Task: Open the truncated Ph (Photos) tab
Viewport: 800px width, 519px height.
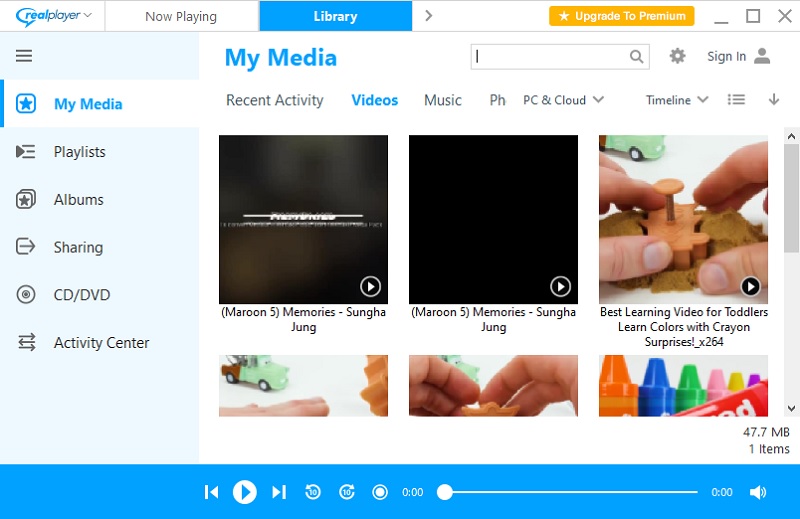Action: 497,100
